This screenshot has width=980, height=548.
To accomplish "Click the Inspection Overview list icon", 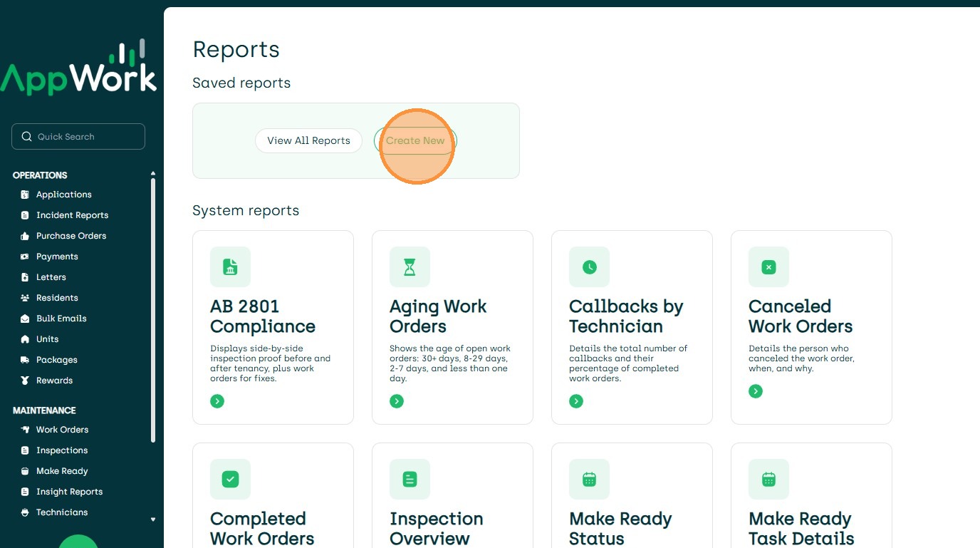I will pos(410,479).
